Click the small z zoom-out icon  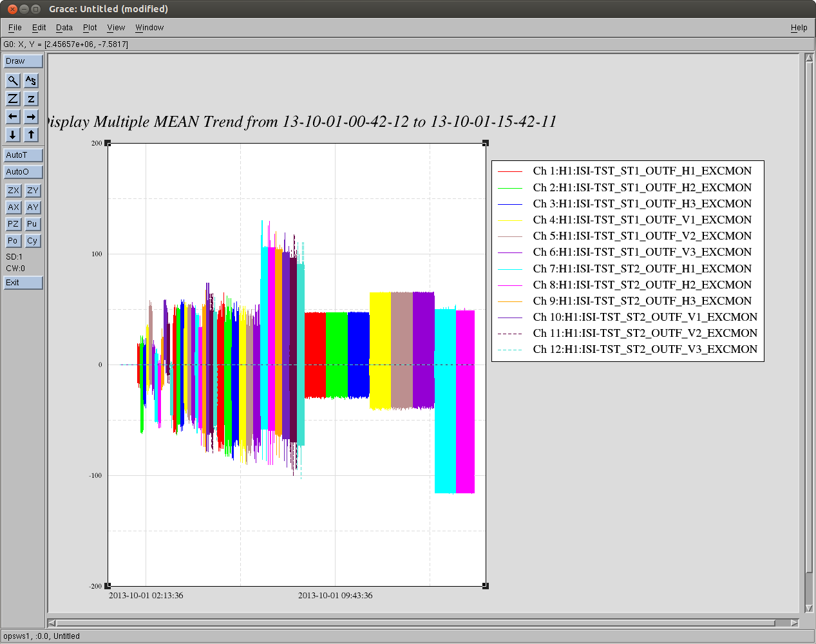(x=31, y=99)
